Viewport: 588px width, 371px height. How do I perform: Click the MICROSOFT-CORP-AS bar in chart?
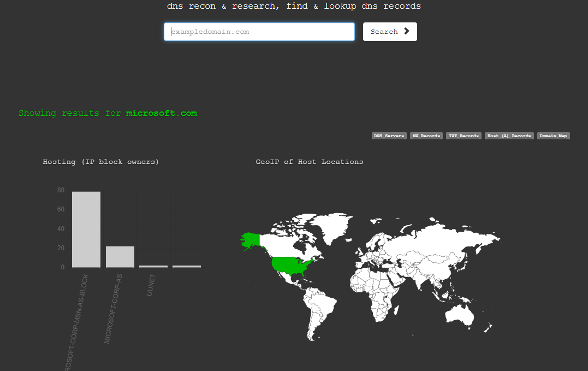(120, 257)
